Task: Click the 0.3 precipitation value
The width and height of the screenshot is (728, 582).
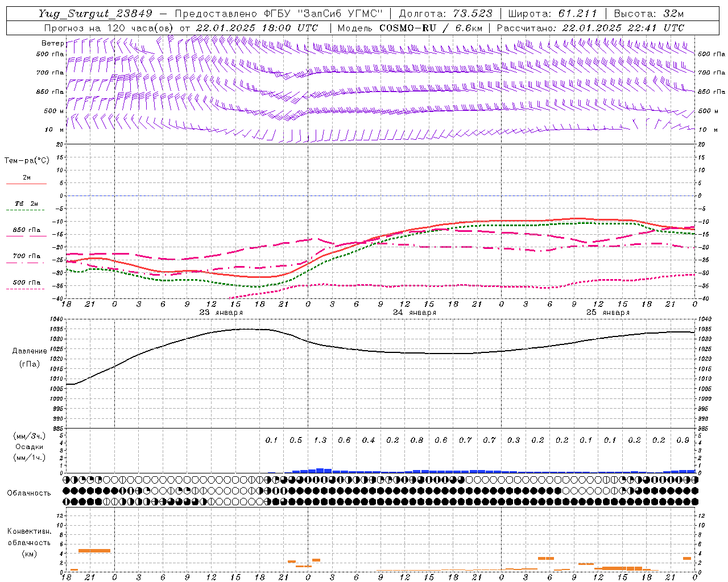Action: pyautogui.click(x=514, y=440)
